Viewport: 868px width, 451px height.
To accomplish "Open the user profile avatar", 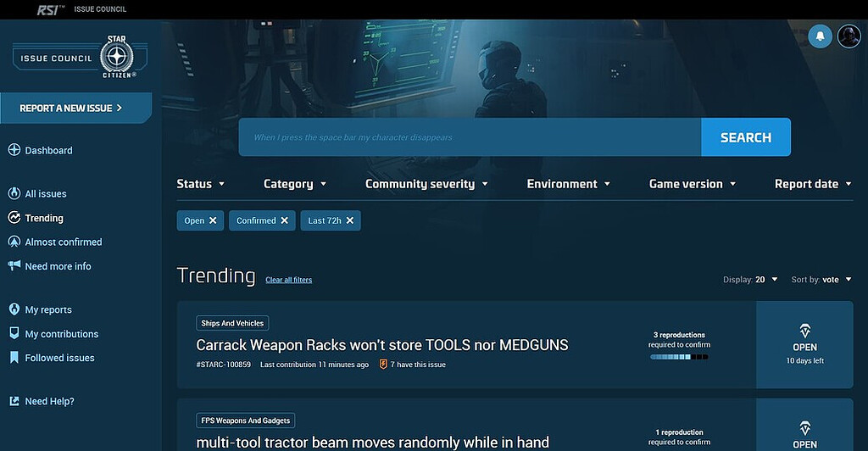I will pos(849,36).
